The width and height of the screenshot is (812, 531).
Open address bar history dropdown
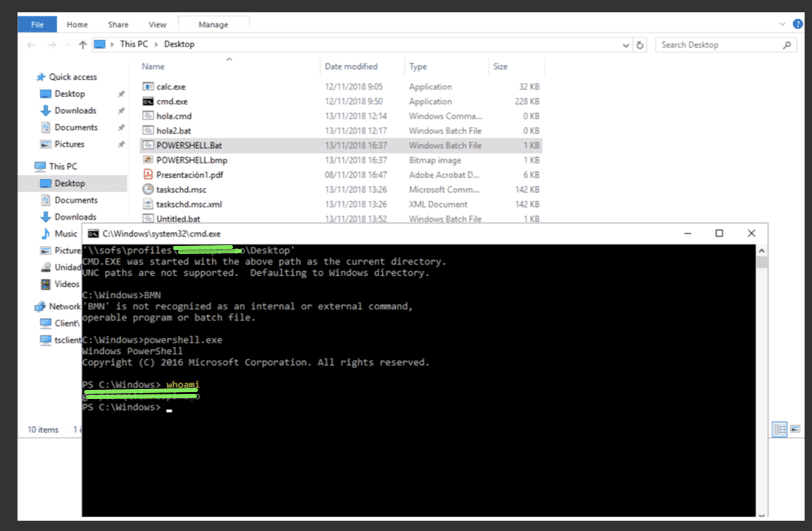[x=626, y=45]
